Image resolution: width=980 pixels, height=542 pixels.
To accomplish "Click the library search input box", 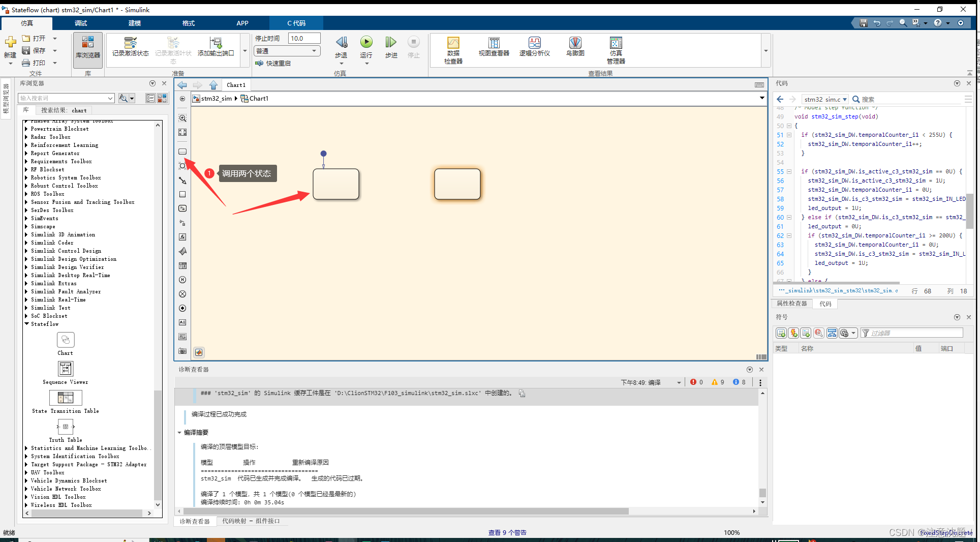I will [66, 98].
